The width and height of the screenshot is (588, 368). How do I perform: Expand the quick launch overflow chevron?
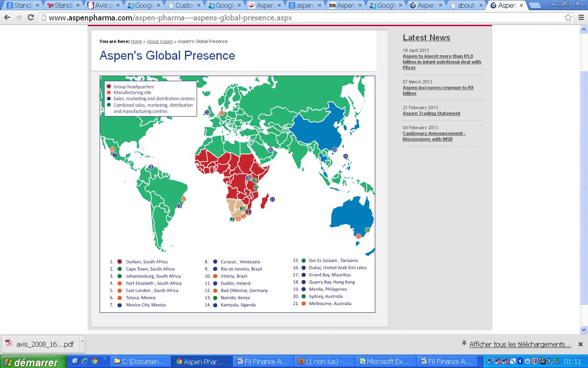105,359
